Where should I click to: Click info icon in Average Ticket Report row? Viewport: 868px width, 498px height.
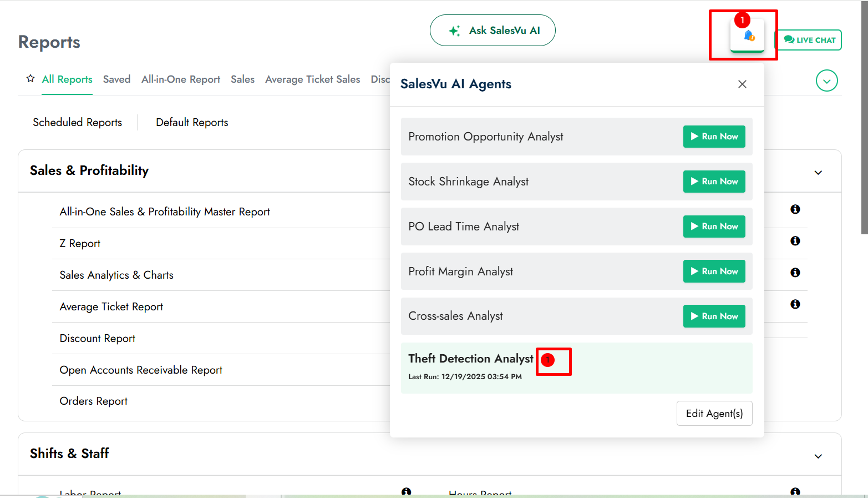[795, 304]
